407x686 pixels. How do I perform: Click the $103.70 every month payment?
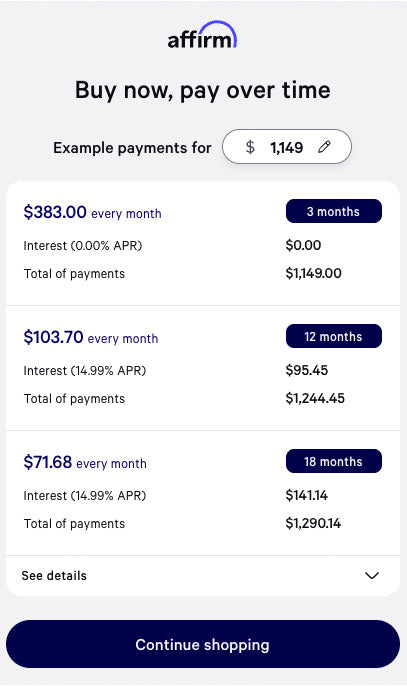point(91,337)
